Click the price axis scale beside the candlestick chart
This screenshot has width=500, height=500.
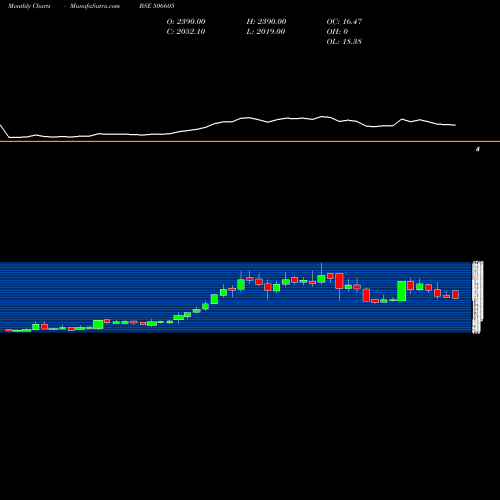[477, 297]
